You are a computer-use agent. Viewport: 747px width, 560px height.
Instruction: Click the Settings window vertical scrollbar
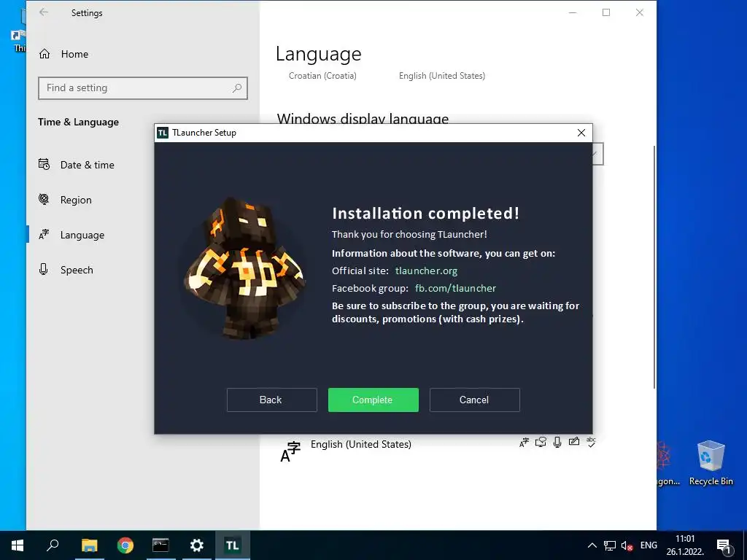click(654, 267)
